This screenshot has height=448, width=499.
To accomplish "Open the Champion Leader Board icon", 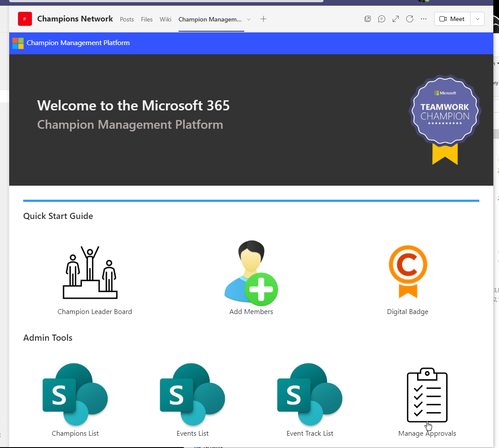I will (89, 272).
